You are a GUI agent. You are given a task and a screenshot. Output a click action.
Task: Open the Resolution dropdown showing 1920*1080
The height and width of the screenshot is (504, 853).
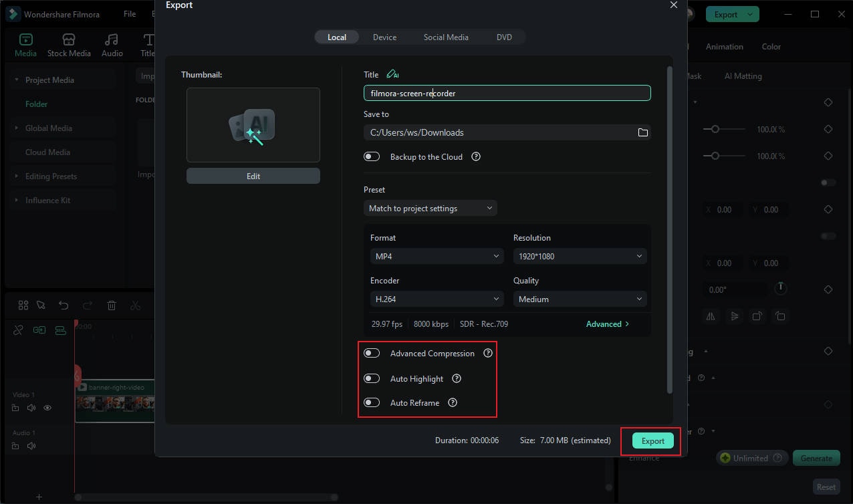[x=580, y=256]
